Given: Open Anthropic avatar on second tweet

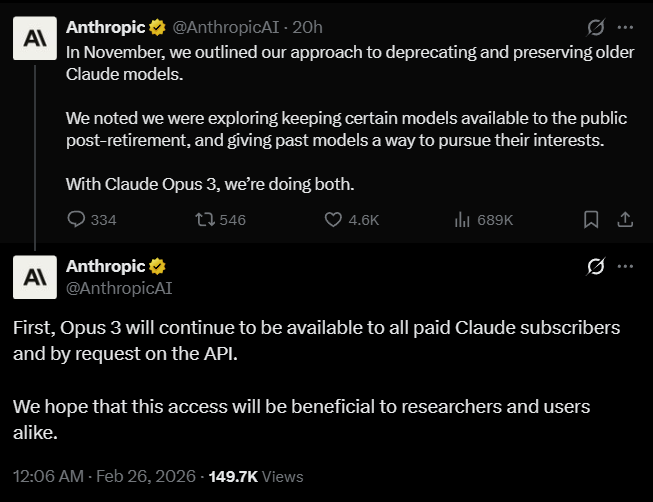Looking at the screenshot, I should [x=34, y=277].
